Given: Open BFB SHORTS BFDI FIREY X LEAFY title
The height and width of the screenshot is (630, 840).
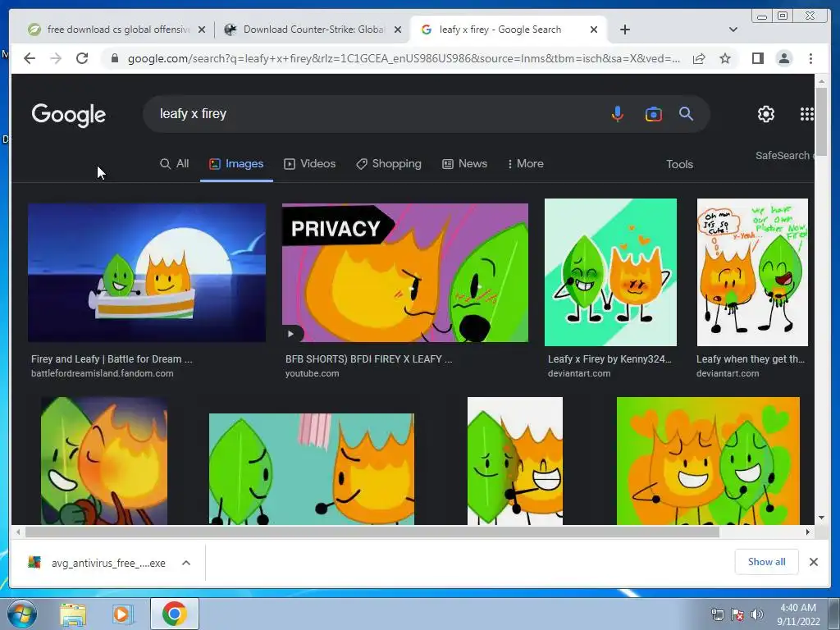Looking at the screenshot, I should [368, 359].
